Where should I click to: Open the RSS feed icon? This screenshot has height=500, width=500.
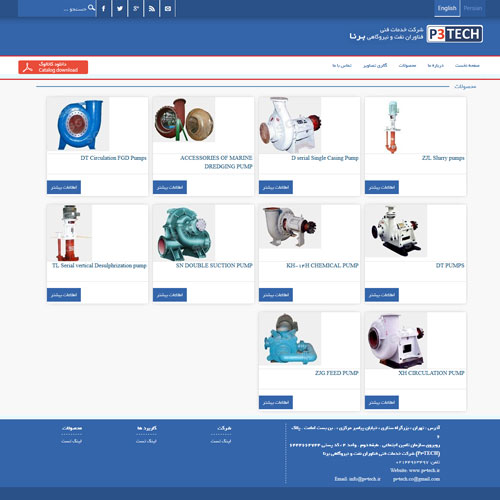pos(152,9)
